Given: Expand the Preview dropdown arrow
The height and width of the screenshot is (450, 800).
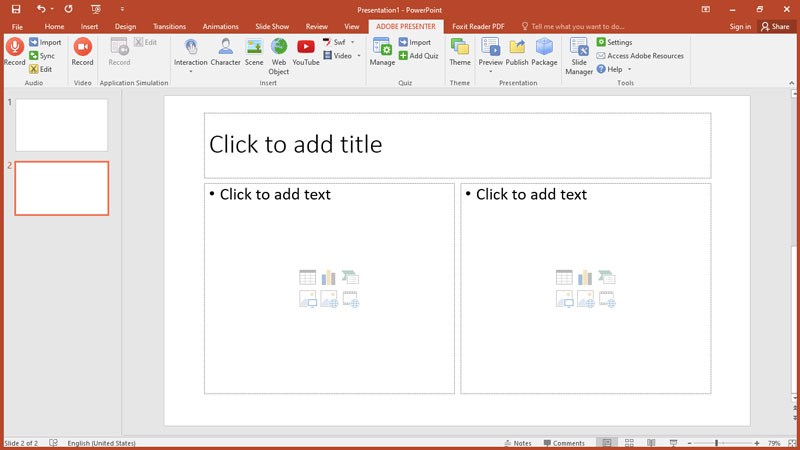Looking at the screenshot, I should click(490, 71).
